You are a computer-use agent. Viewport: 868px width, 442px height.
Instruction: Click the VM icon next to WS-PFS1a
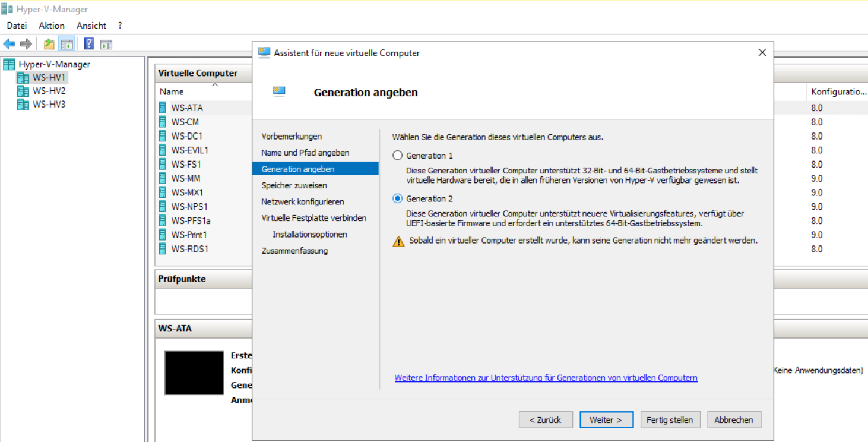tap(163, 220)
